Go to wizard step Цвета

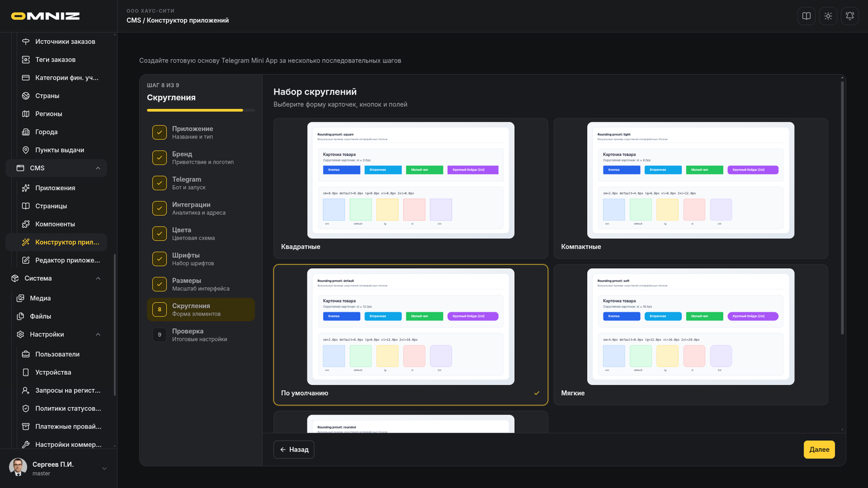click(201, 234)
